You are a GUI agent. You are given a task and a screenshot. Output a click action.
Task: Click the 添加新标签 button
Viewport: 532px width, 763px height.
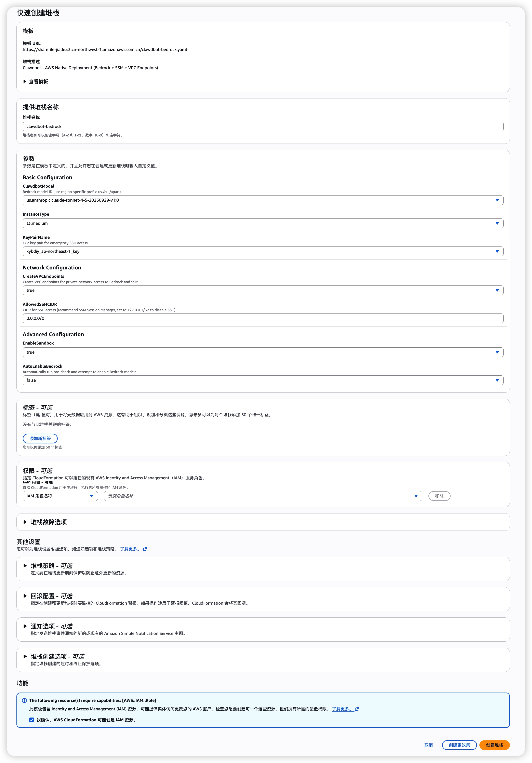(x=40, y=438)
